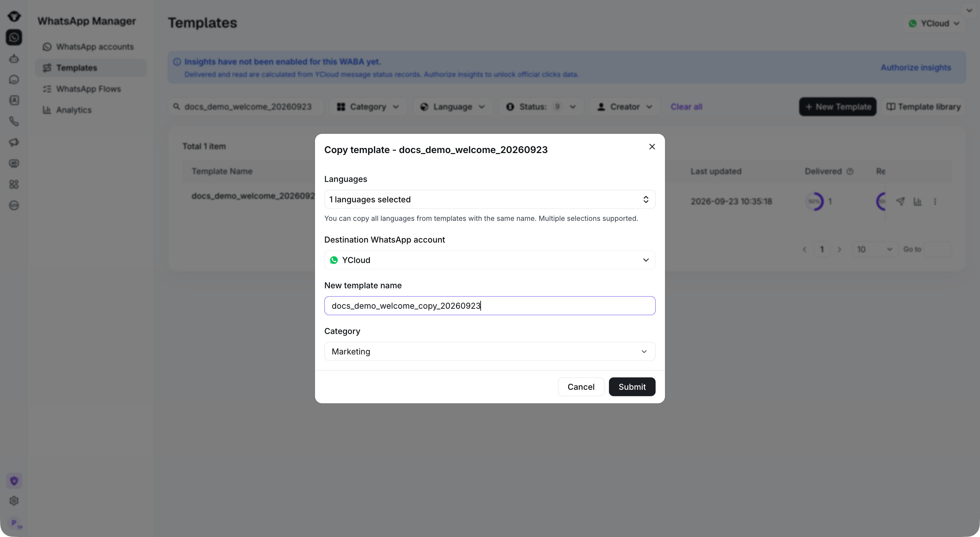
Task: Open the contacts icon in left rail
Action: [14, 101]
